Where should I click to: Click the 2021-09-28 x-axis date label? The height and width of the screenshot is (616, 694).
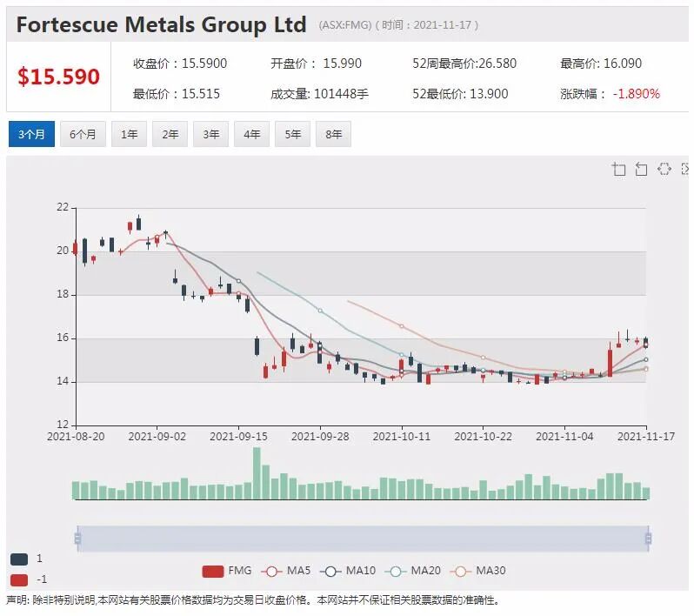click(x=320, y=437)
